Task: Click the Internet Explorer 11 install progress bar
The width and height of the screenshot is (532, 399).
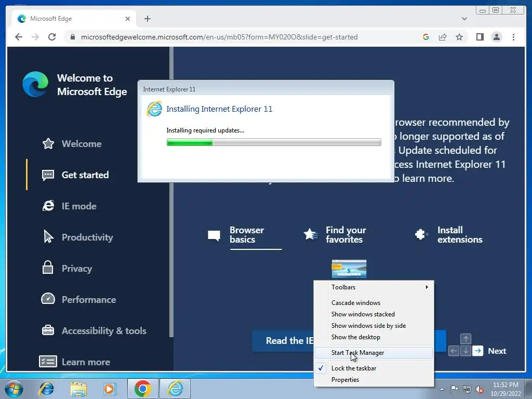Action: [x=274, y=142]
